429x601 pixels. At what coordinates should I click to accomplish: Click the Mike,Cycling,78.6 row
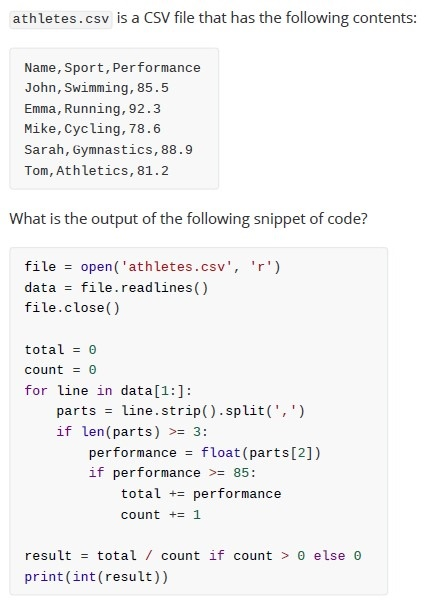coord(92,129)
